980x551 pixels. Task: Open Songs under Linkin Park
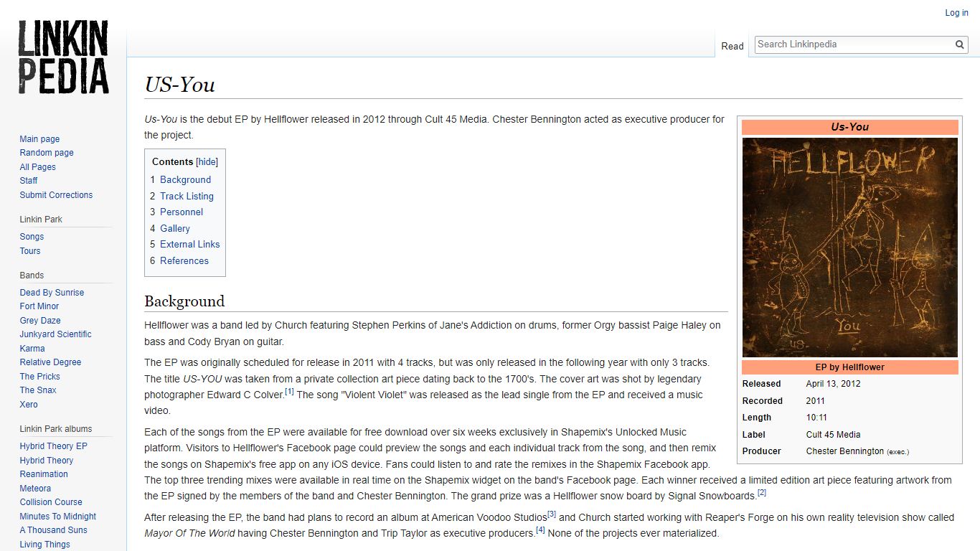click(x=32, y=237)
